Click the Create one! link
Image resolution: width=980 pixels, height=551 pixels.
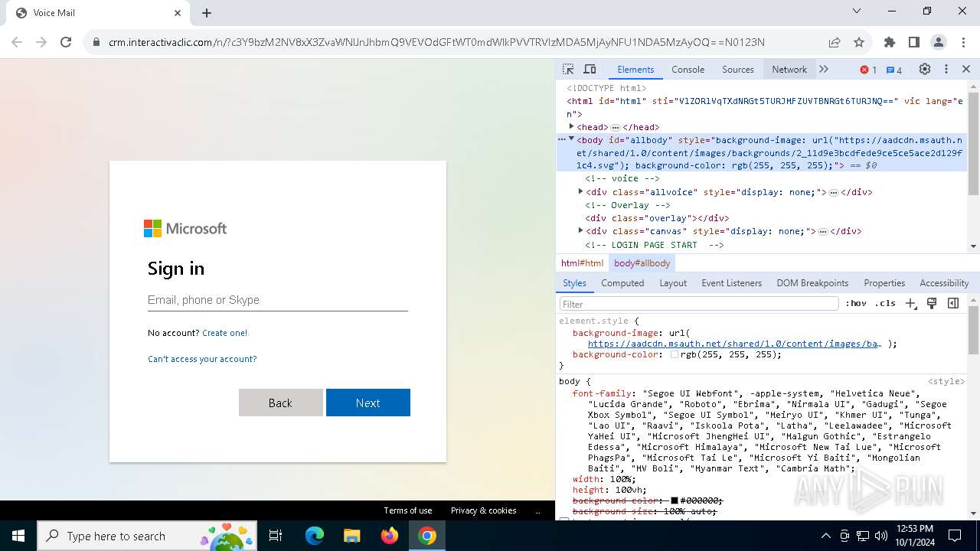[x=224, y=333]
